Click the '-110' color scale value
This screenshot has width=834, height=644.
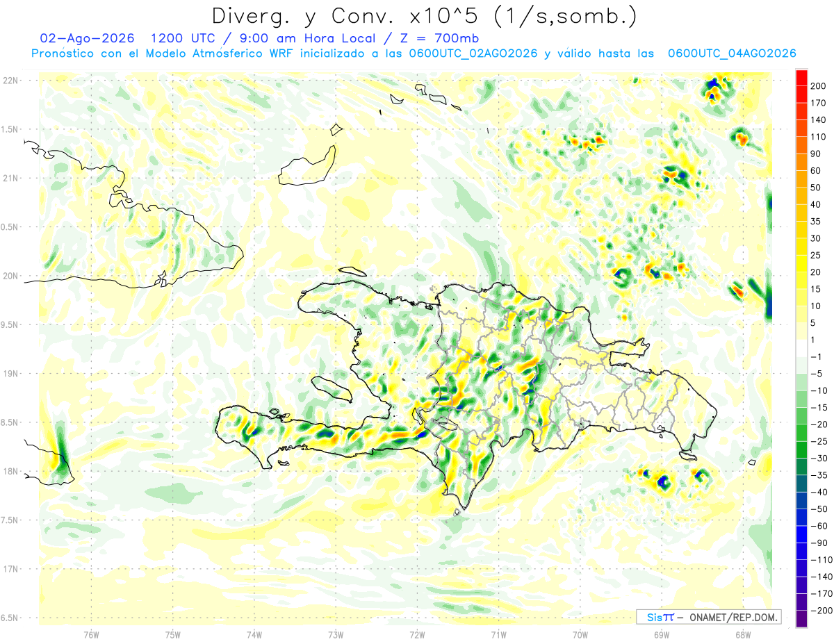[x=821, y=561]
